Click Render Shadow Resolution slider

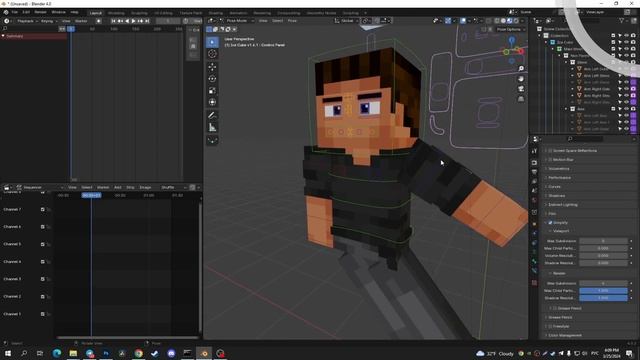[x=603, y=298]
